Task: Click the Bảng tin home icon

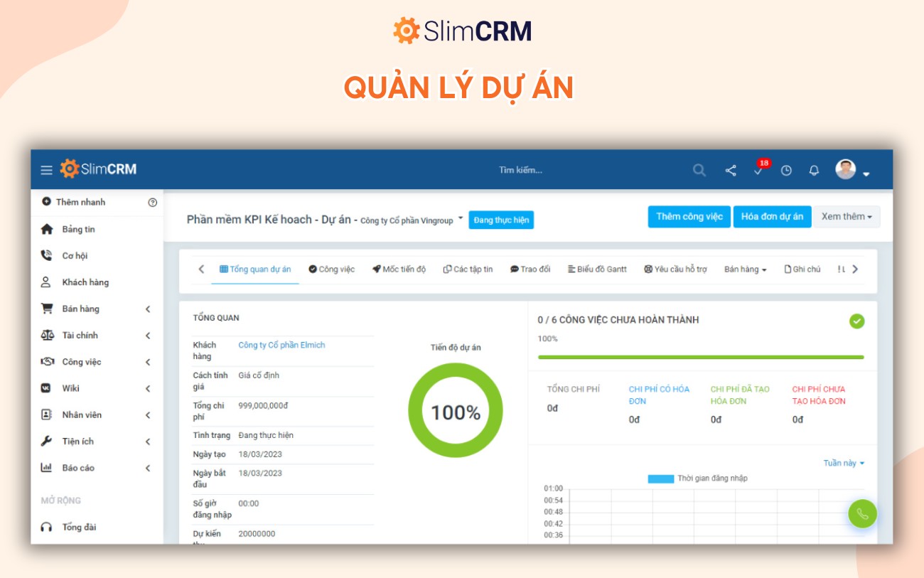Action: (x=47, y=229)
